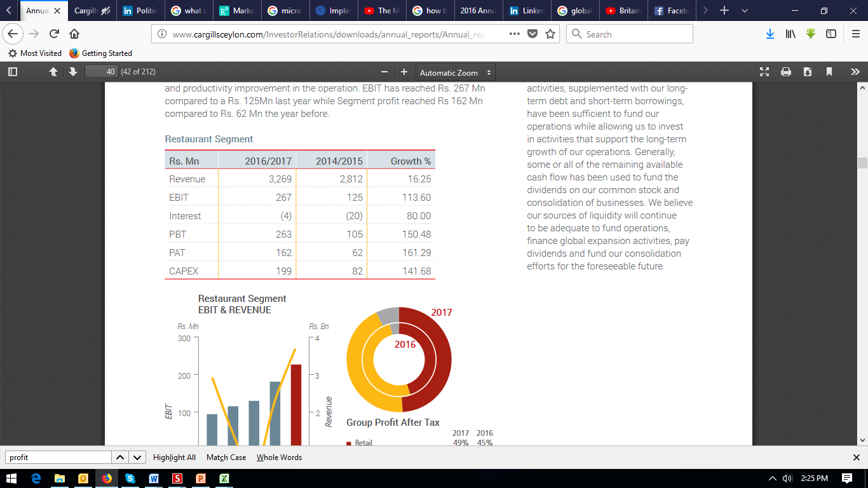868x488 pixels.
Task: Open the list all tabs dropdown
Action: [x=745, y=11]
